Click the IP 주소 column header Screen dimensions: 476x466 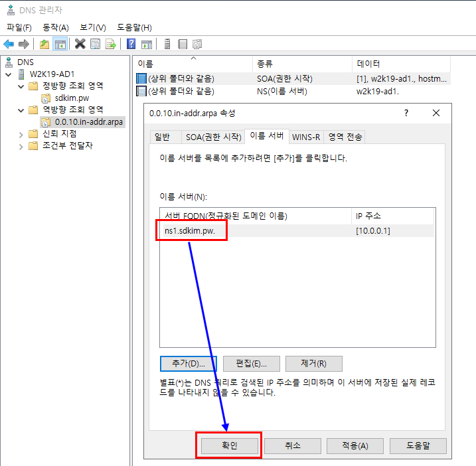393,216
